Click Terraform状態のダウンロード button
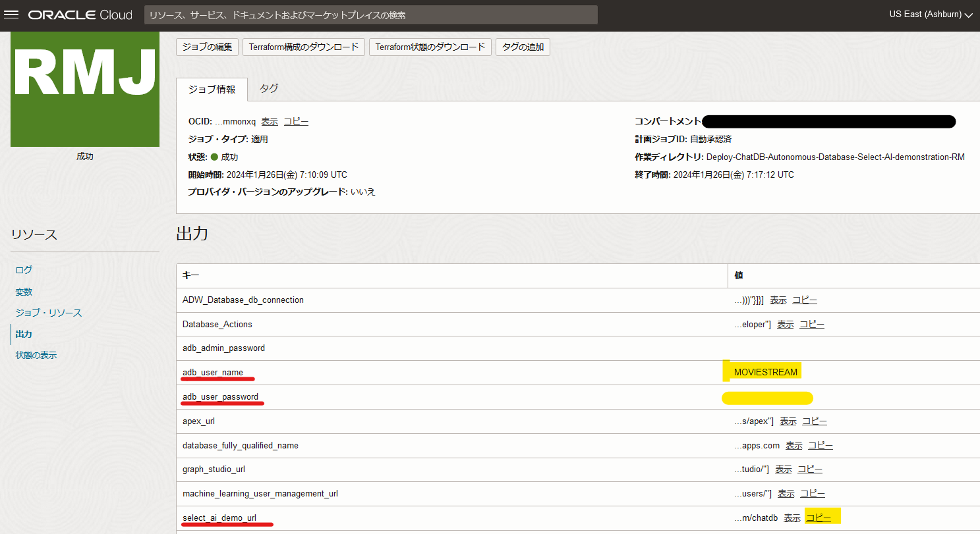The height and width of the screenshot is (534, 980). (x=430, y=47)
